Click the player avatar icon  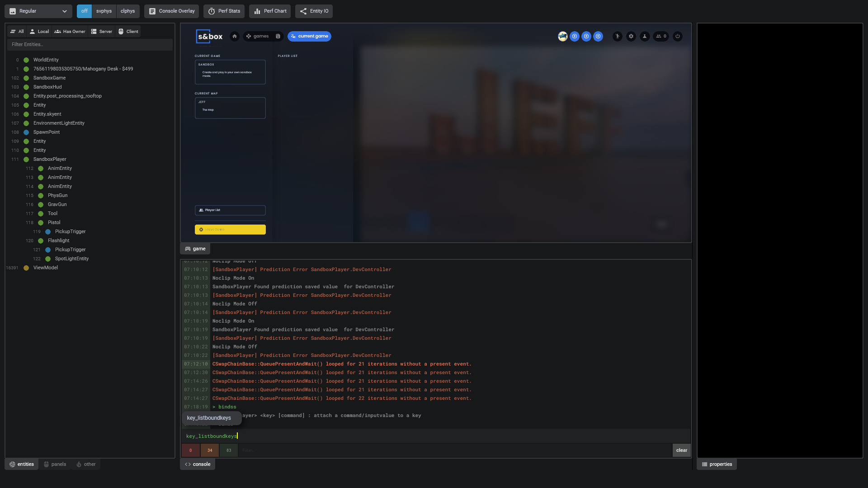562,36
